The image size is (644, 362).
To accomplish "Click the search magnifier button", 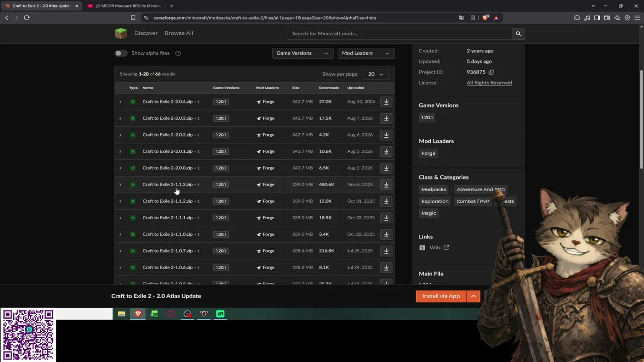I will click(518, 34).
